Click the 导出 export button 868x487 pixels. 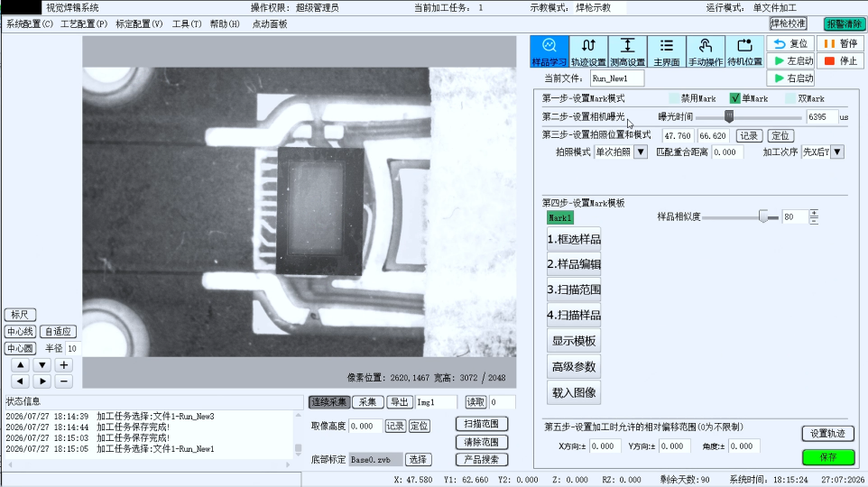(x=399, y=402)
